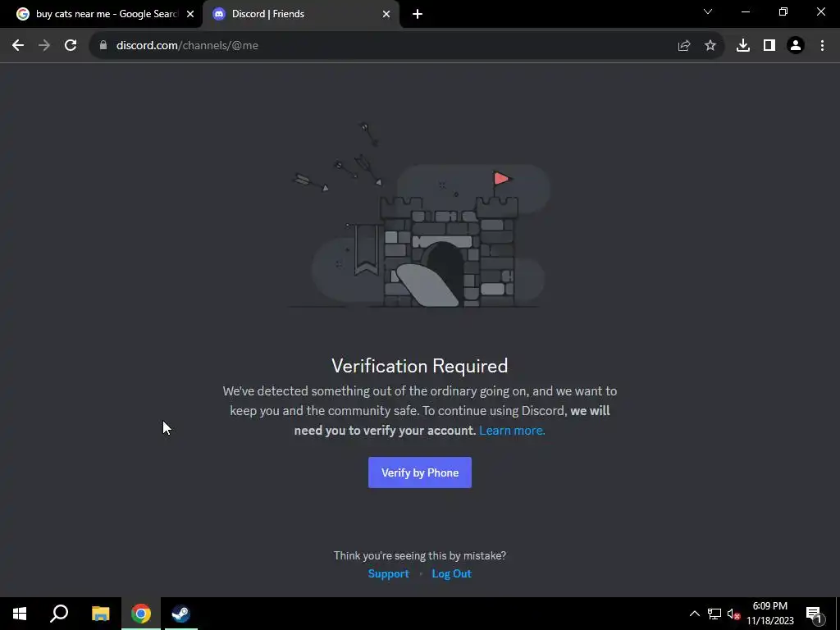Share this page using the share icon

pyautogui.click(x=684, y=46)
